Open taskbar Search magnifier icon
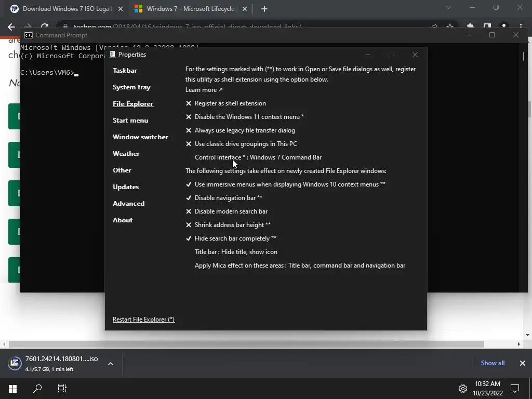The image size is (532, 399). 37,389
